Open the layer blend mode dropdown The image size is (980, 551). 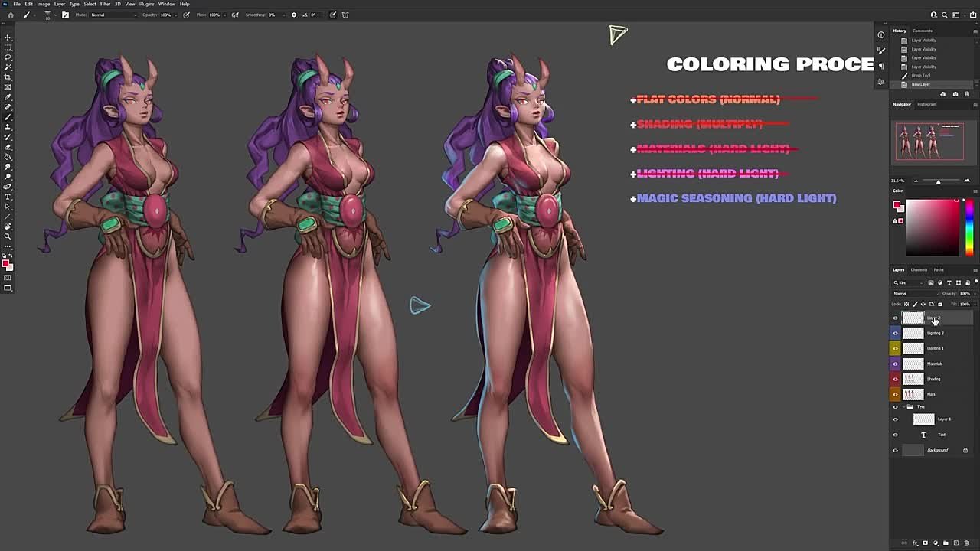tap(915, 293)
